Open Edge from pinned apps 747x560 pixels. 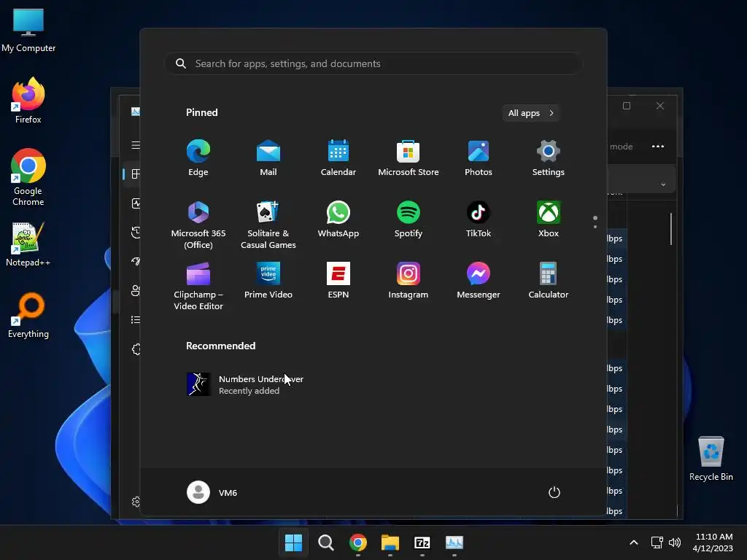[198, 158]
